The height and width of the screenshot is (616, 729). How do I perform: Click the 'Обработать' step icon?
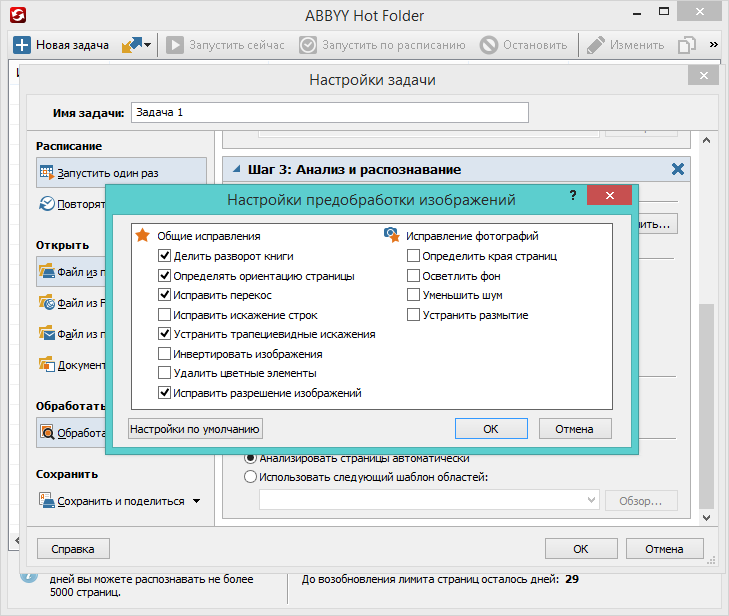click(47, 432)
